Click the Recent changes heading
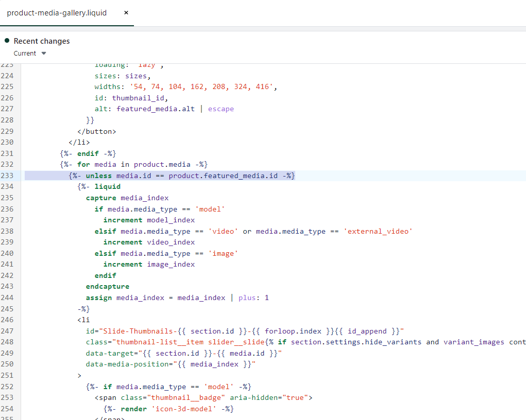The height and width of the screenshot is (420, 526). click(42, 41)
